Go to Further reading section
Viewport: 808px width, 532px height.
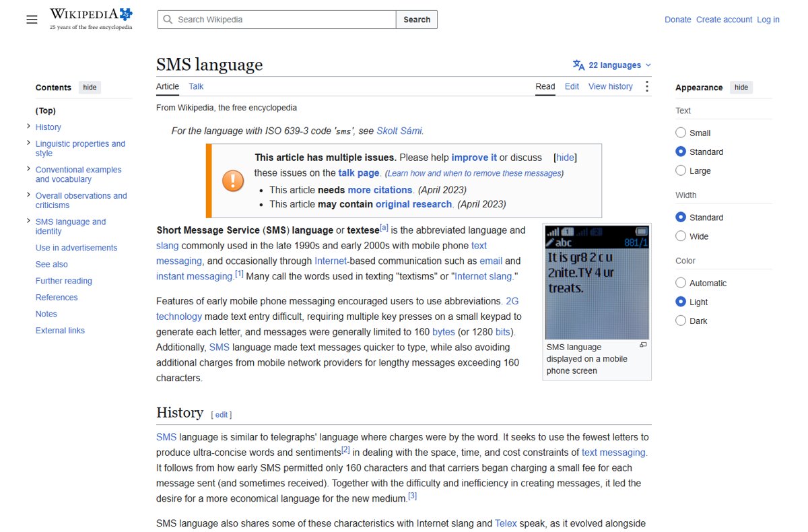64,281
